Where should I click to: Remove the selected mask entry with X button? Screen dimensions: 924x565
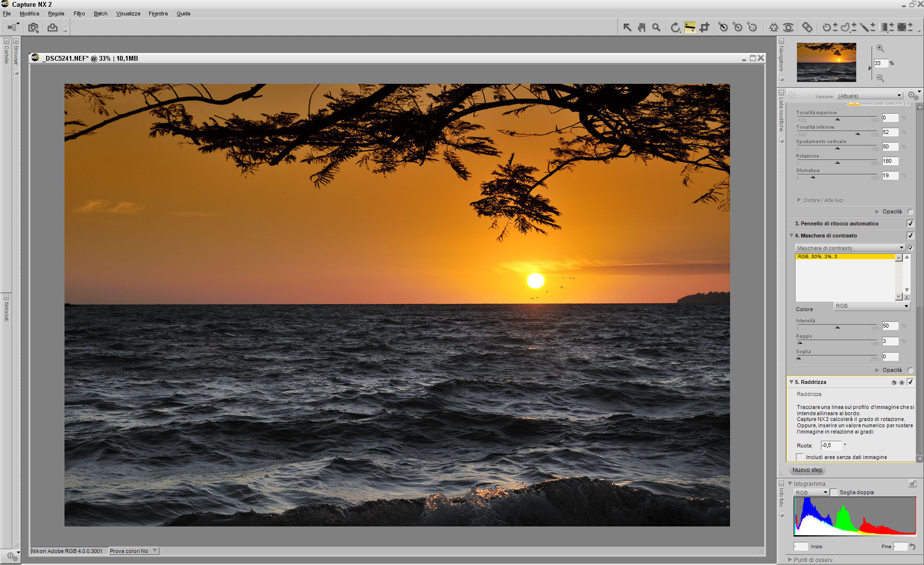pos(907,297)
